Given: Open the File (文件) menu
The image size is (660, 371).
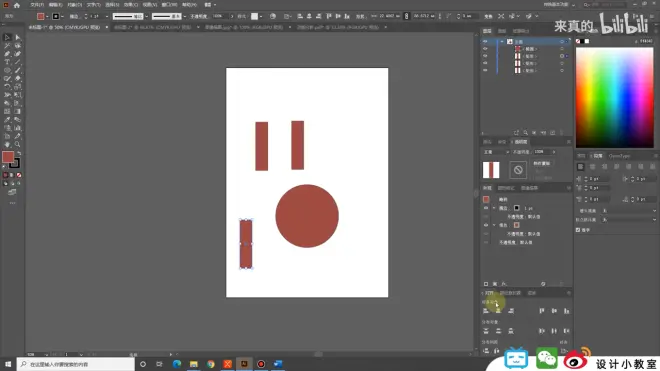Looking at the screenshot, I should (37, 5).
